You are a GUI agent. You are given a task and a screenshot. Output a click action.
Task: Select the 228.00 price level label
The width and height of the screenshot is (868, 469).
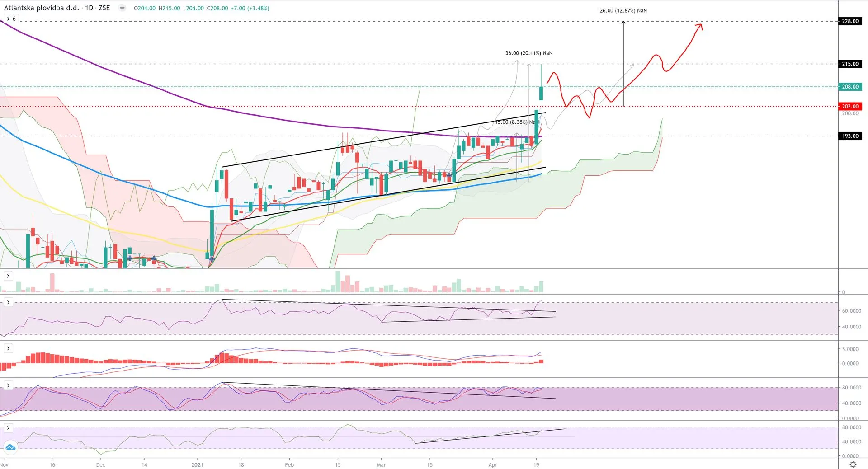849,21
